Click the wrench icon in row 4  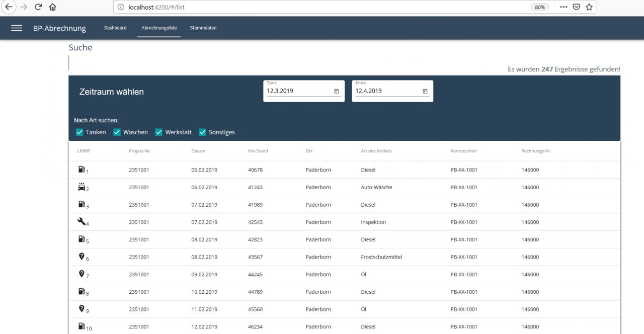(82, 221)
